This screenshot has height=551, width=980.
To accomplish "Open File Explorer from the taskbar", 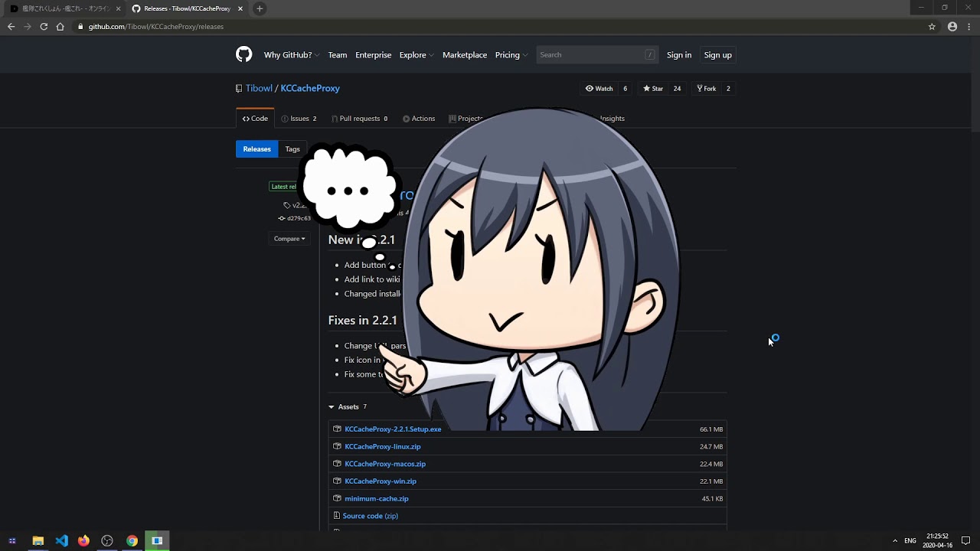I will pos(38,541).
